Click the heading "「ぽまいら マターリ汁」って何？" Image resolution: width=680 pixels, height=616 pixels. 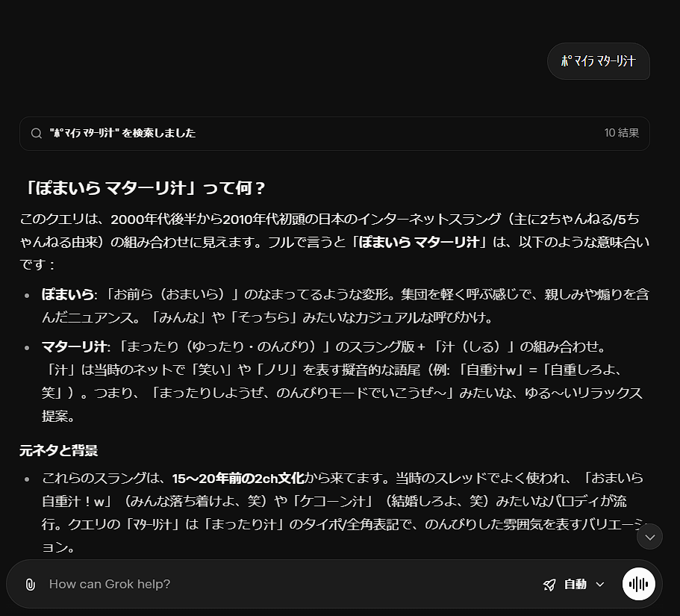(x=143, y=187)
